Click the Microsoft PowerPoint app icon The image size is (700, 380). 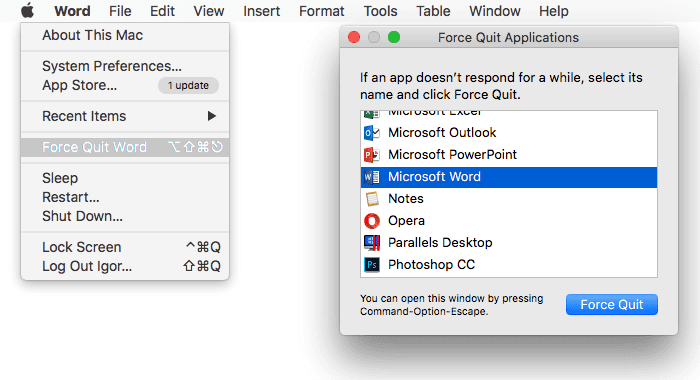click(371, 155)
